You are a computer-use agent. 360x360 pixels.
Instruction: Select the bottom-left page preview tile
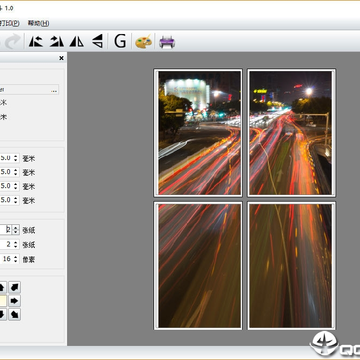(x=198, y=266)
